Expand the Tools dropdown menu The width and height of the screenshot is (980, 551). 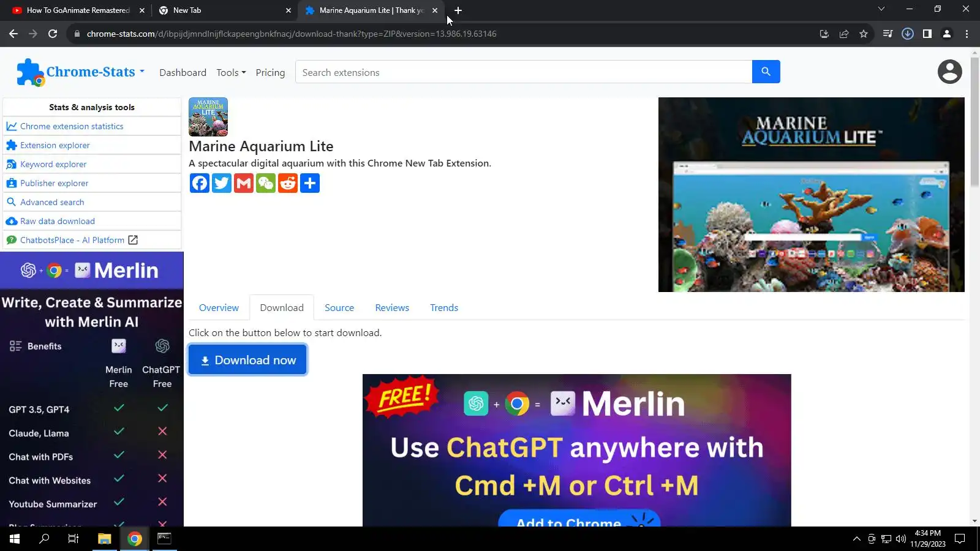(x=231, y=72)
